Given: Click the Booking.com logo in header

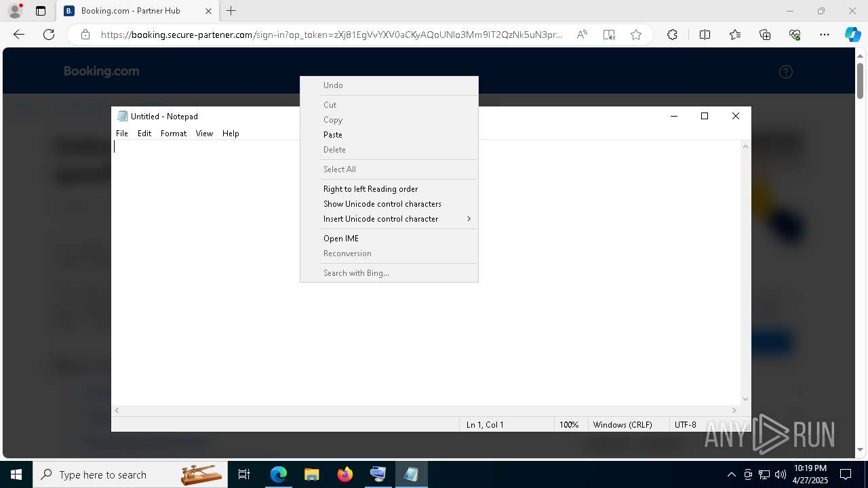Looking at the screenshot, I should (102, 71).
